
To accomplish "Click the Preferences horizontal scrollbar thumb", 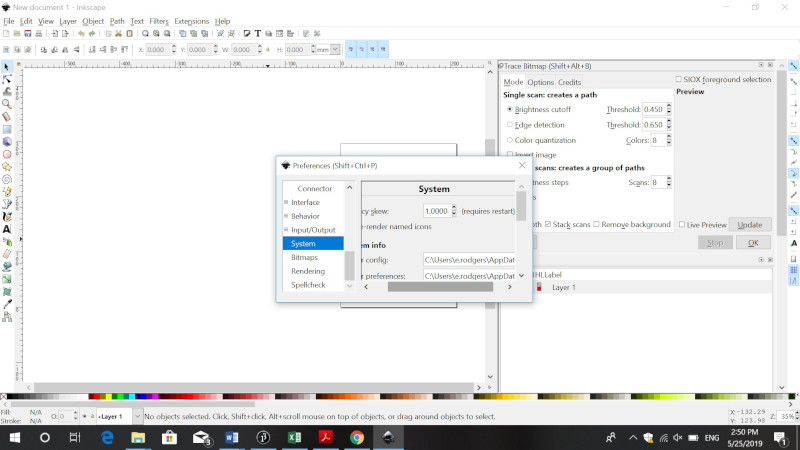I will (440, 287).
